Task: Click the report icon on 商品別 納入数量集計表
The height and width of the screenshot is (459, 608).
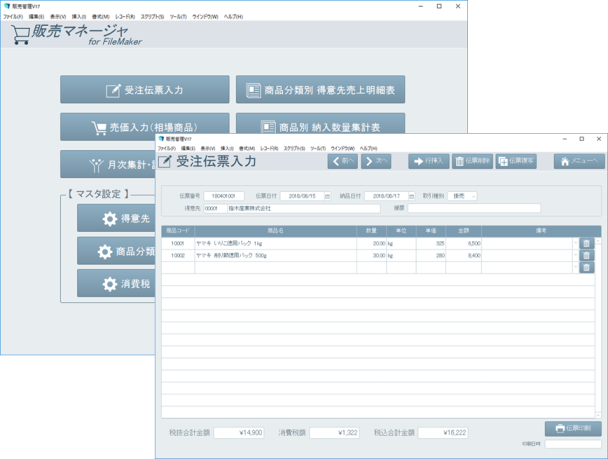Action: (268, 127)
